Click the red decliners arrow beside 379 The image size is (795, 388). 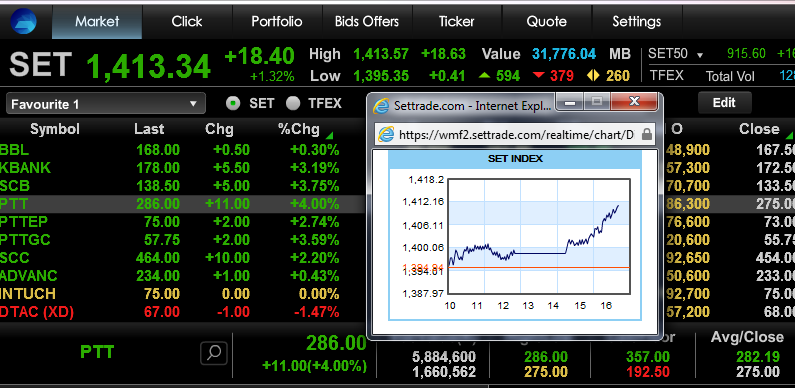click(538, 76)
